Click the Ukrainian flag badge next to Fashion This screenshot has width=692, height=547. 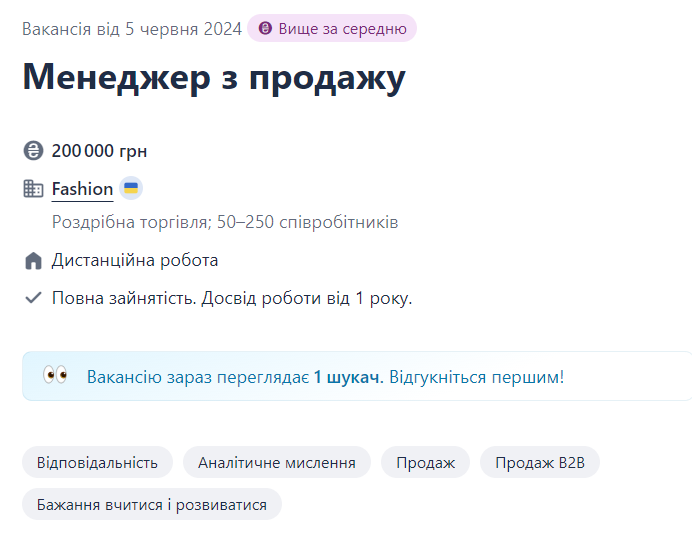(x=131, y=188)
